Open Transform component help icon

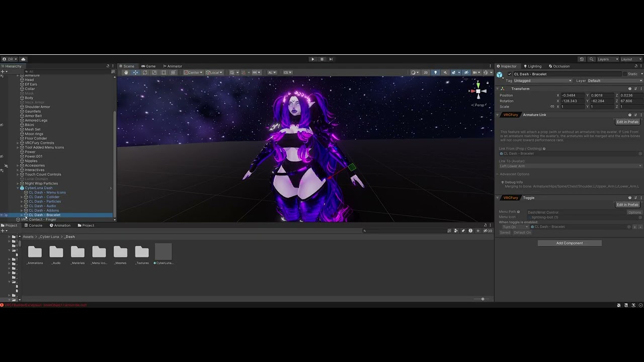point(629,89)
